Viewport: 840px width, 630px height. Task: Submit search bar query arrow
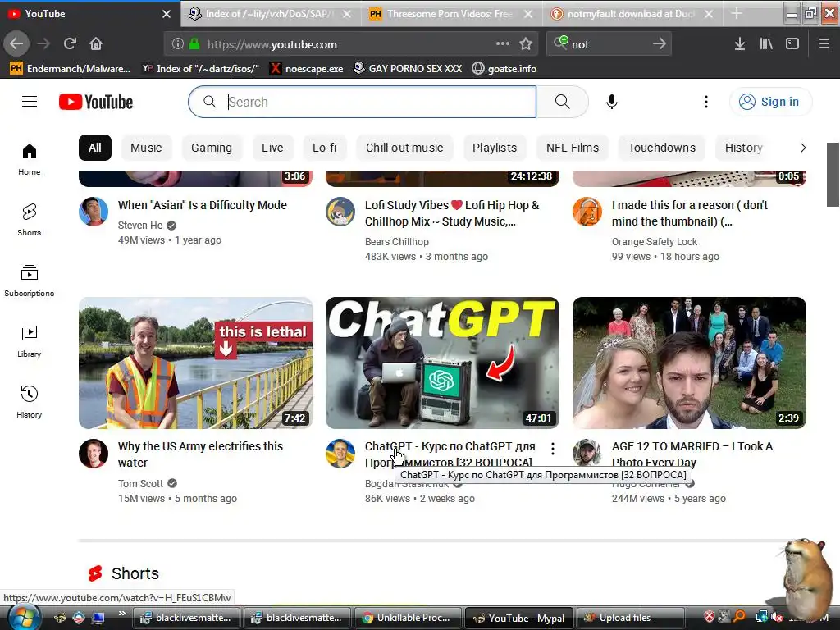pos(660,44)
